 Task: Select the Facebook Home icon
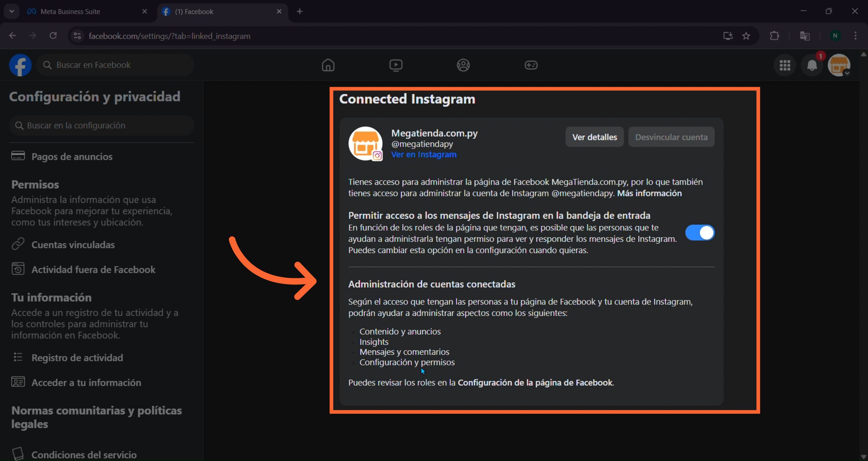pyautogui.click(x=328, y=65)
